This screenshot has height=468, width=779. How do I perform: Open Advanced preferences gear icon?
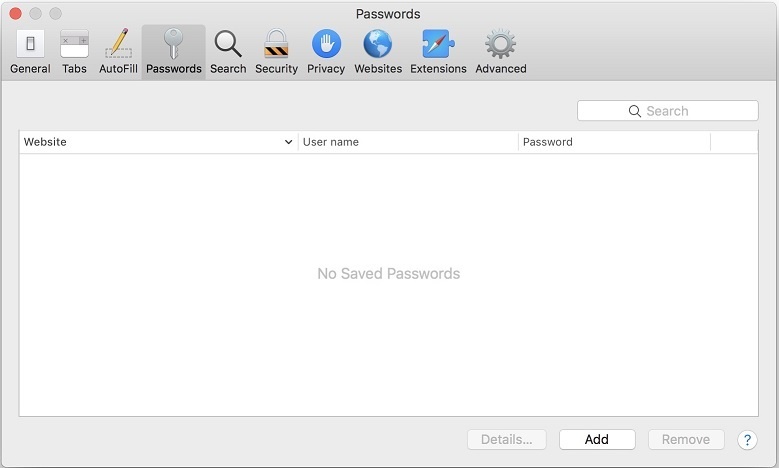[500, 51]
